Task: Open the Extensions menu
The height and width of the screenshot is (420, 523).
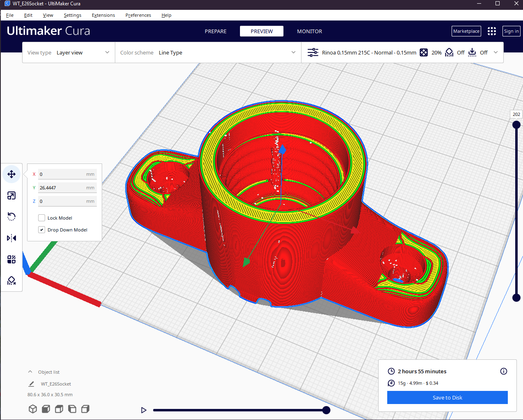Action: 103,15
